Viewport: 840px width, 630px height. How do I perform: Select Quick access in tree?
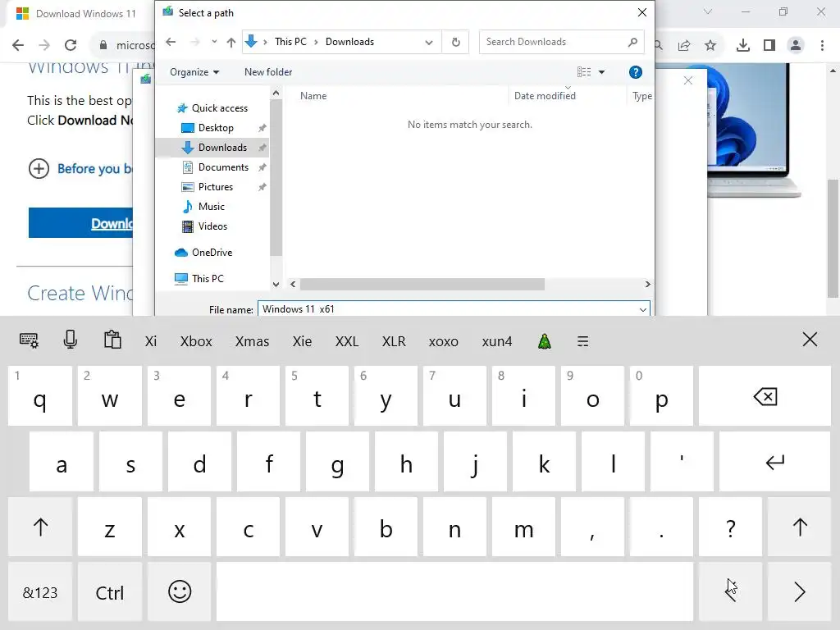click(x=220, y=108)
